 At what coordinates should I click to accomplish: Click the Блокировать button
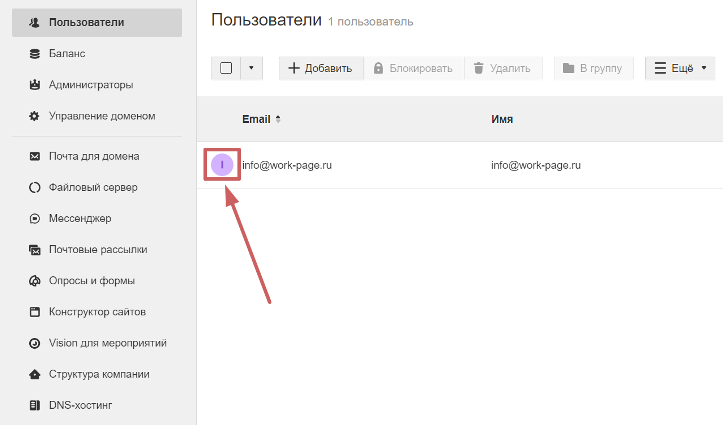(x=413, y=68)
